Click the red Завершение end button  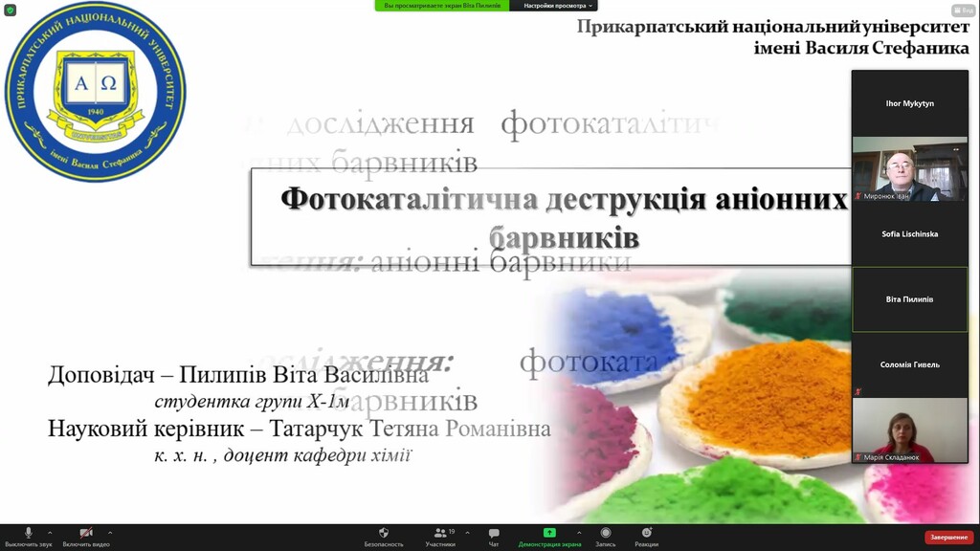click(948, 538)
